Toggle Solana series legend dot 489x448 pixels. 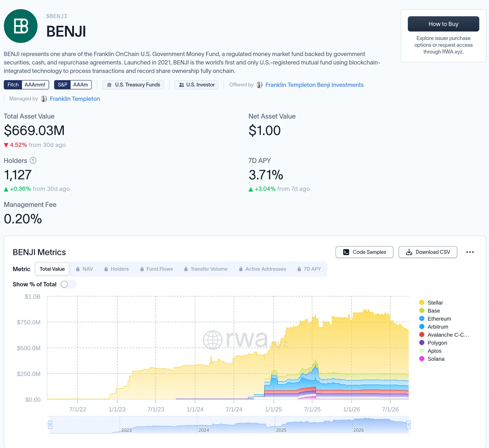coord(422,359)
